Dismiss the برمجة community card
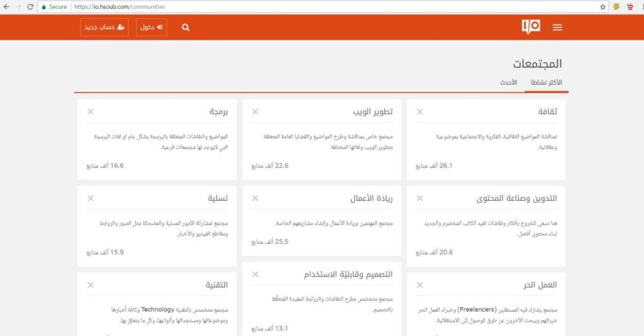Viewport: 644px width, 336px height. 91,111
